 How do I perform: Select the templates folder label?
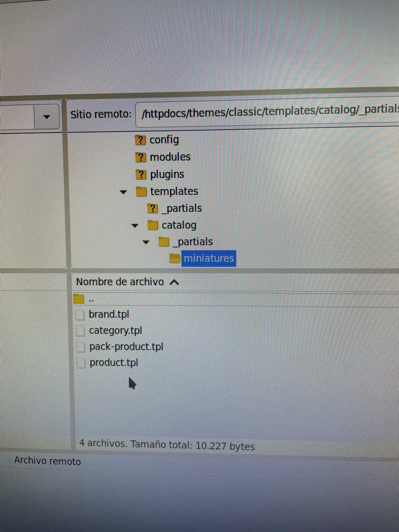tap(174, 191)
